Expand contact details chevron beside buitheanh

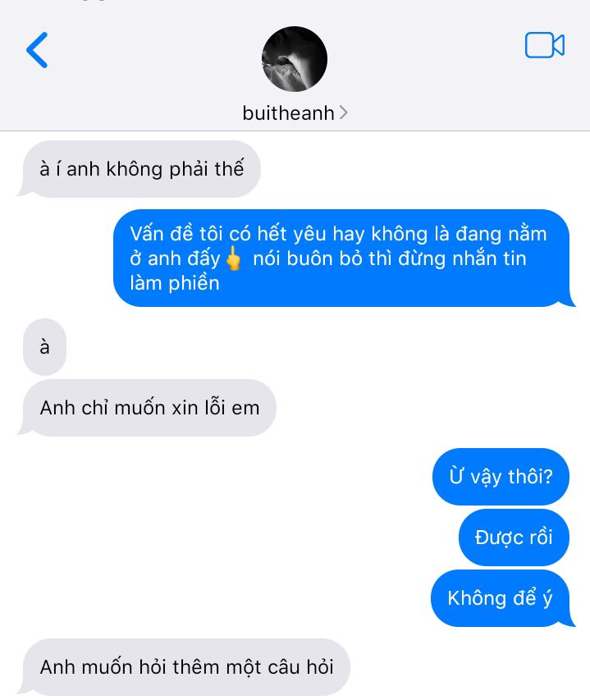pos(343,112)
